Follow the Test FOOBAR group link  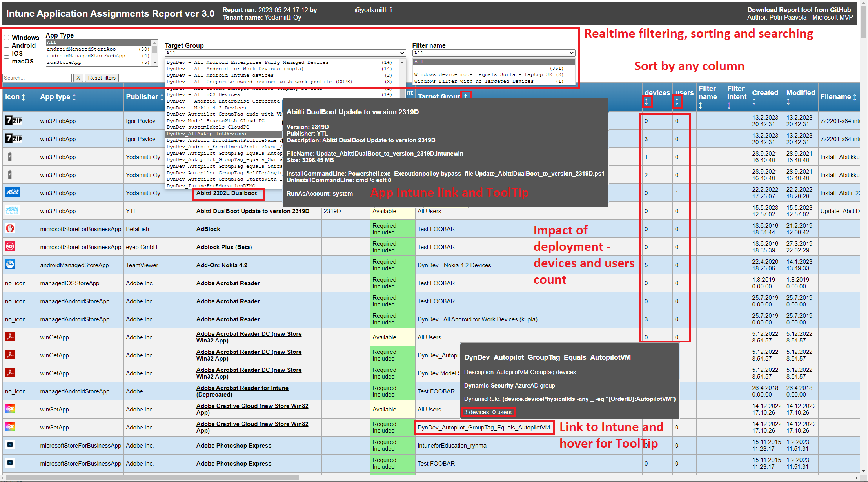click(436, 229)
